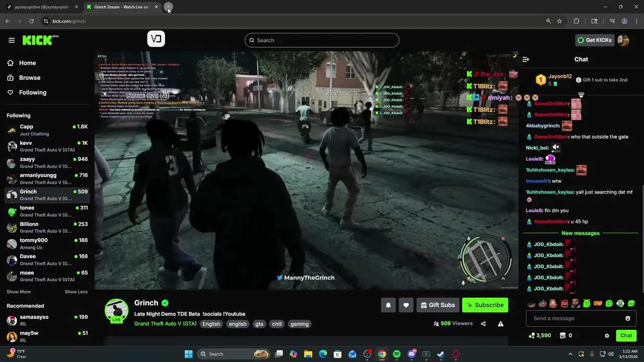Select the Grinch Stream browser tab
This screenshot has width=644, height=362.
click(122, 7)
